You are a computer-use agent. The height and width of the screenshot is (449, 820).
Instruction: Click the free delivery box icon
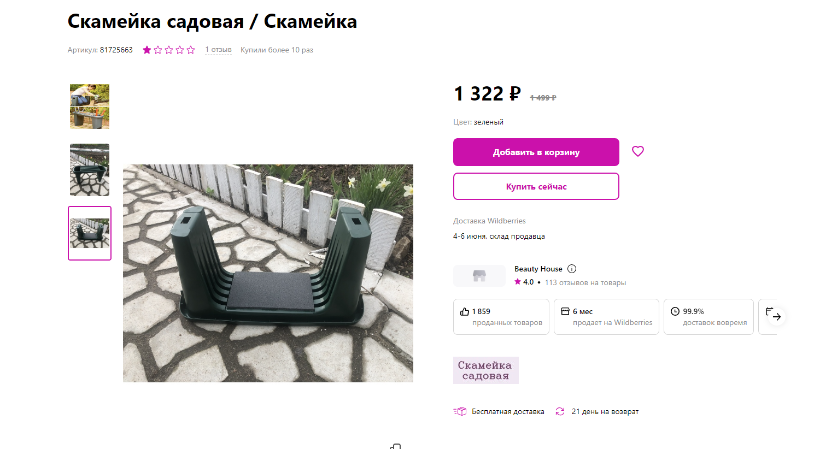coord(460,411)
